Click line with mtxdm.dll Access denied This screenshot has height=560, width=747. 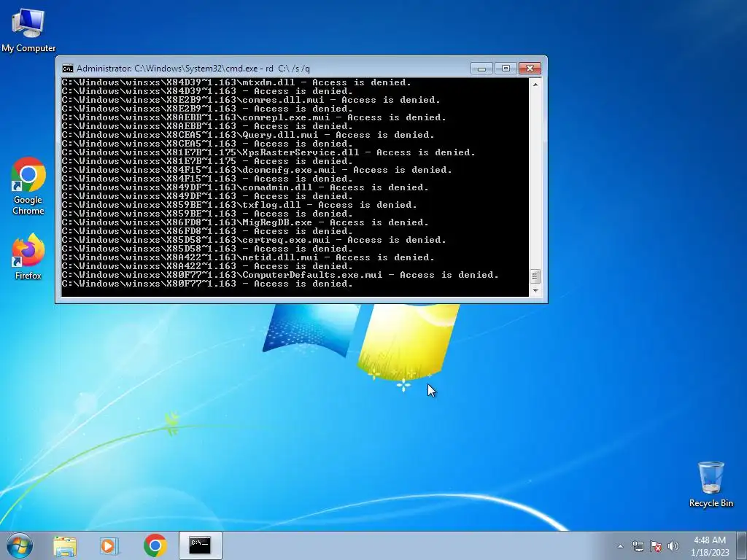(236, 82)
